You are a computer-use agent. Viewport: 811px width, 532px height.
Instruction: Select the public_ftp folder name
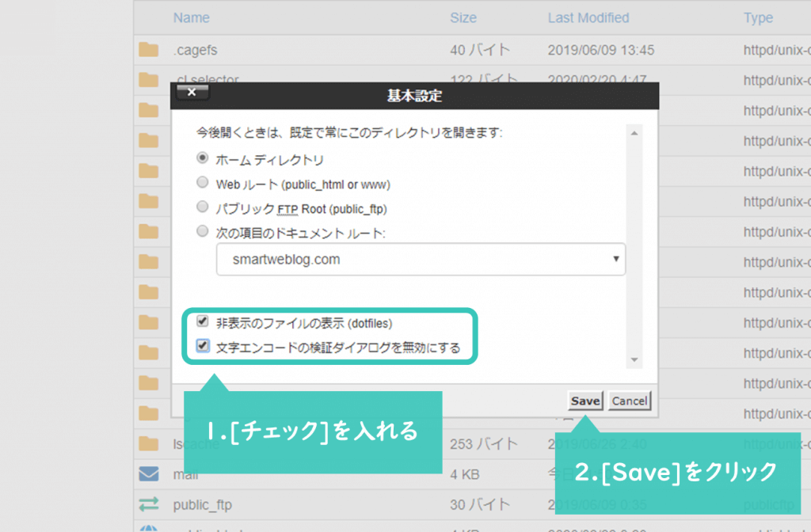(202, 504)
